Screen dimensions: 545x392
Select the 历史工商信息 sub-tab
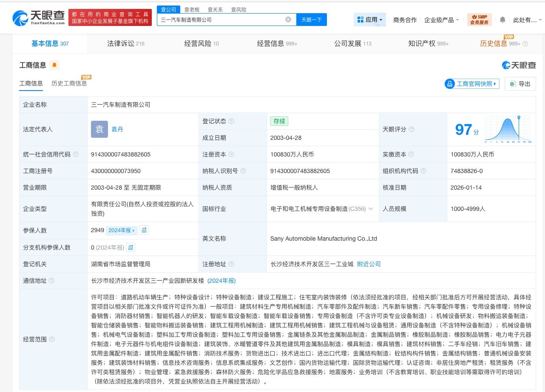coord(69,83)
